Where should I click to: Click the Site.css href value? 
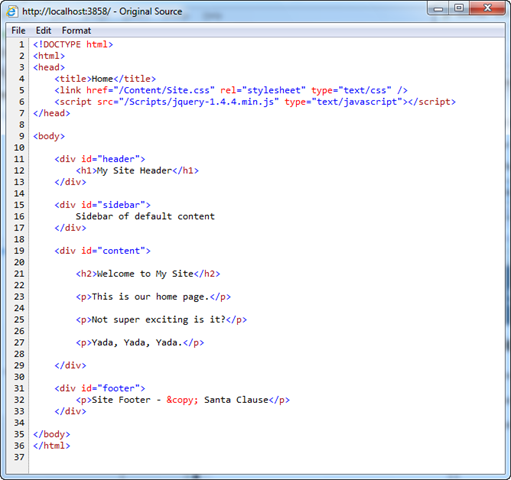click(x=167, y=90)
